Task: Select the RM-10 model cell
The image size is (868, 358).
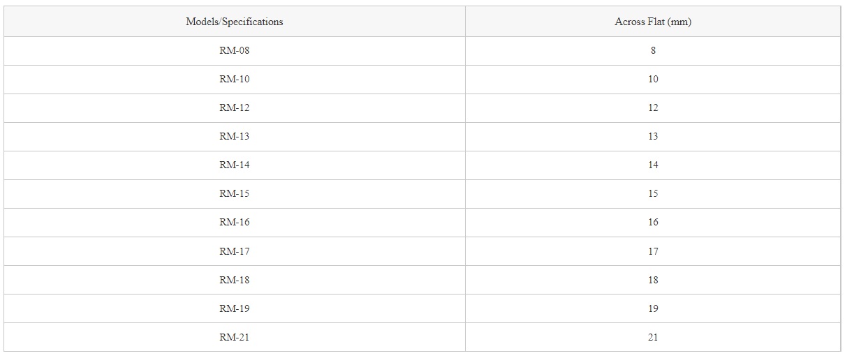Action: coord(235,80)
